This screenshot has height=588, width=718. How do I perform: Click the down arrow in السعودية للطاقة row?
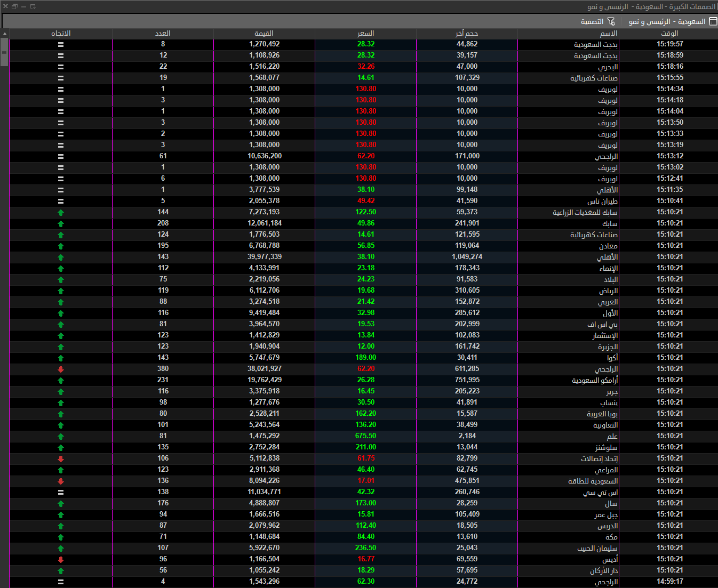point(61,481)
